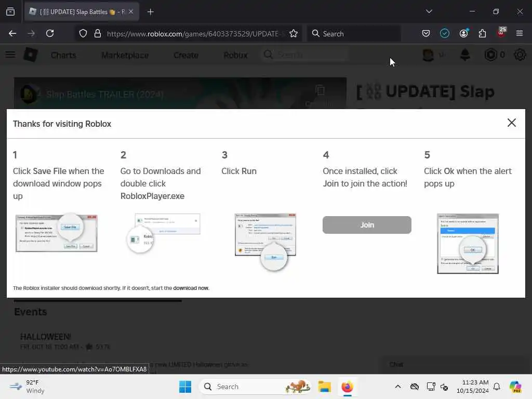This screenshot has height=399, width=532.
Task: Open Roblox settings gear
Action: pyautogui.click(x=520, y=55)
